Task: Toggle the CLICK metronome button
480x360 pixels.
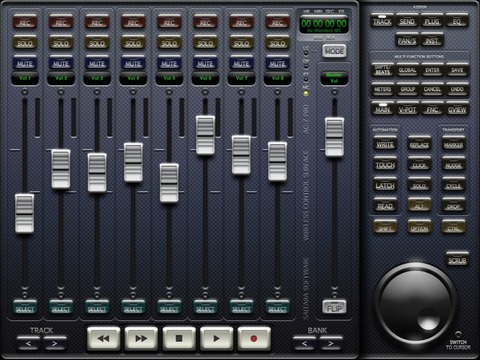Action: pyautogui.click(x=419, y=164)
